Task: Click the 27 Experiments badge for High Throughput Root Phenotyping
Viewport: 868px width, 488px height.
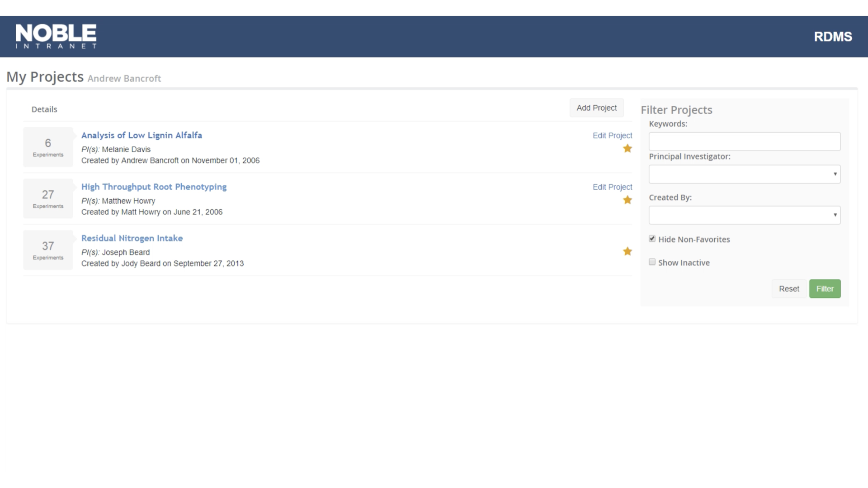Action: click(47, 198)
